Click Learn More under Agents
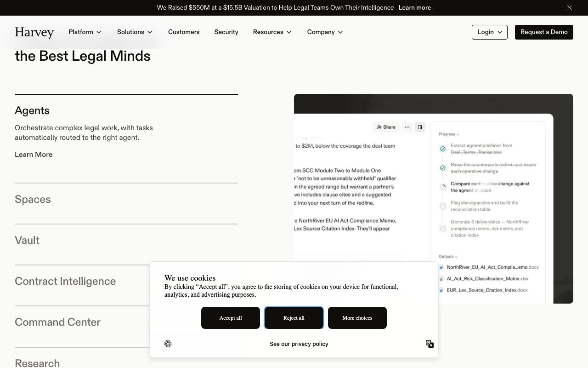The width and height of the screenshot is (588, 368). [x=34, y=155]
